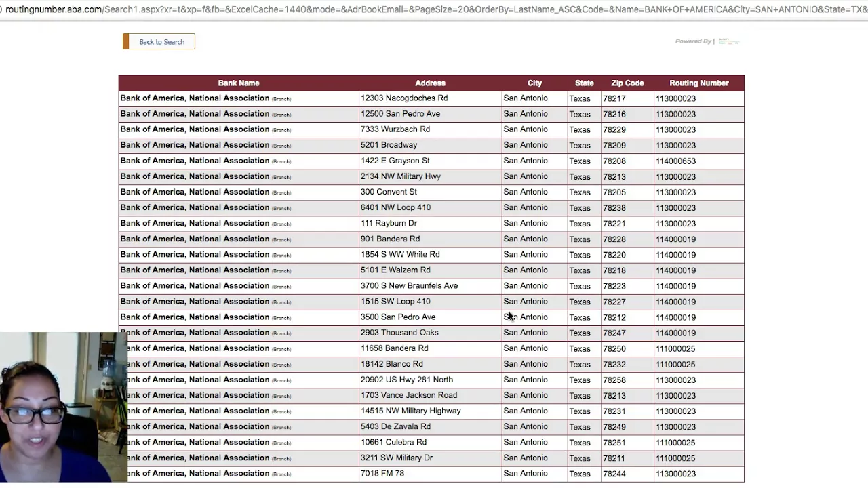The height and width of the screenshot is (488, 868).
Task: Click zip code 78231
Action: point(614,411)
